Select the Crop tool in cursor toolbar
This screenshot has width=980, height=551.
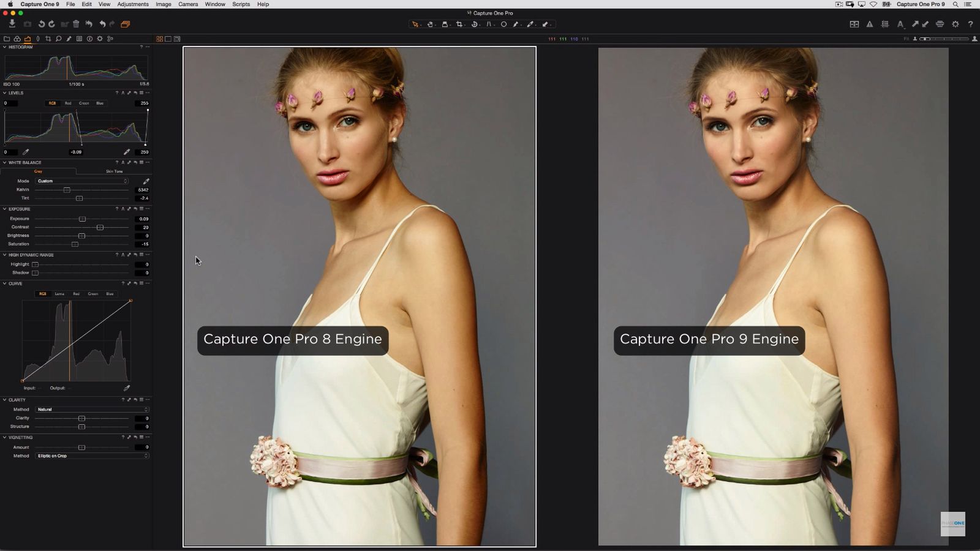pyautogui.click(x=459, y=24)
